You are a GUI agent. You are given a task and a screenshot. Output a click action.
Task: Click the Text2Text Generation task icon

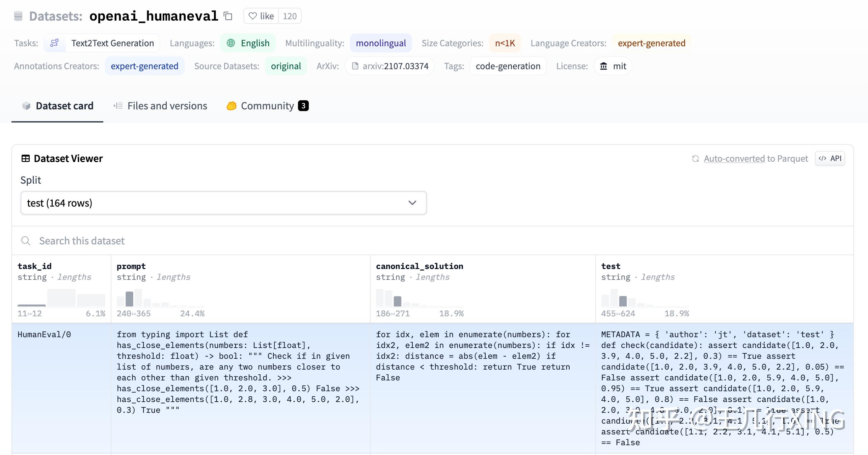click(x=54, y=43)
